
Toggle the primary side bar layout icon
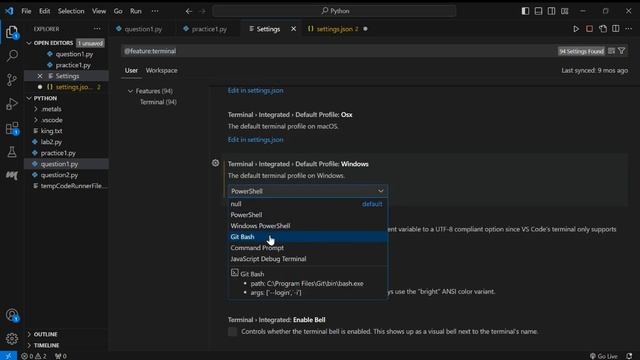[x=525, y=11]
